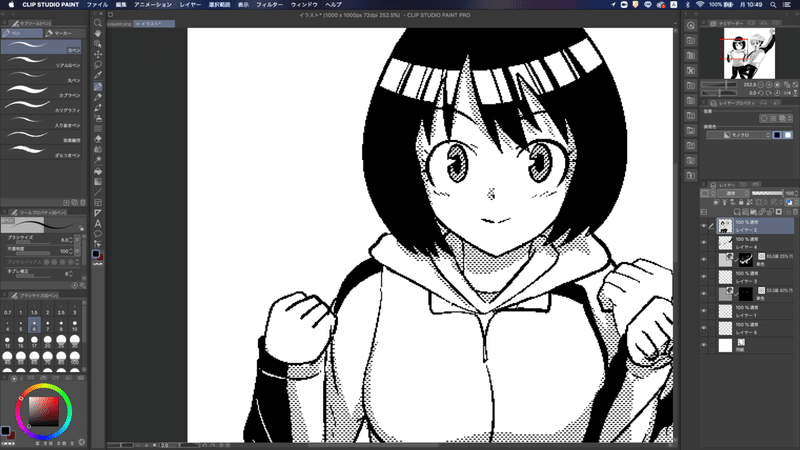Toggle visibility of the 55.0線 40% tone layer
Image resolution: width=800 pixels, height=450 pixels.
click(704, 294)
